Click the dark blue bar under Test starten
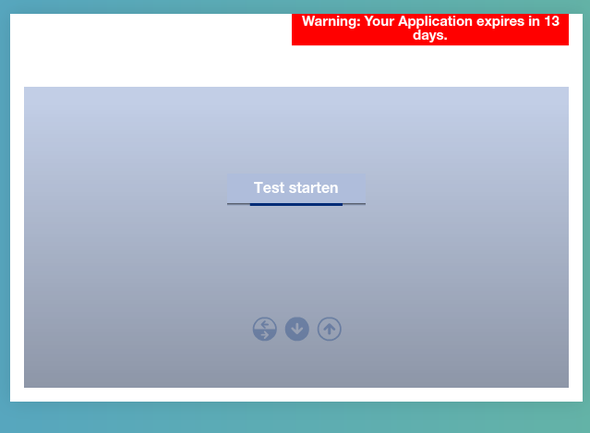The height and width of the screenshot is (433, 590). (296, 205)
